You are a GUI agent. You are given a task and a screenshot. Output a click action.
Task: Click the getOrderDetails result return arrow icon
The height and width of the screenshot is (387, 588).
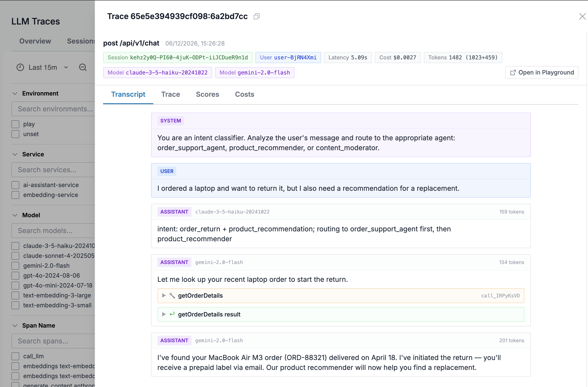(x=172, y=314)
